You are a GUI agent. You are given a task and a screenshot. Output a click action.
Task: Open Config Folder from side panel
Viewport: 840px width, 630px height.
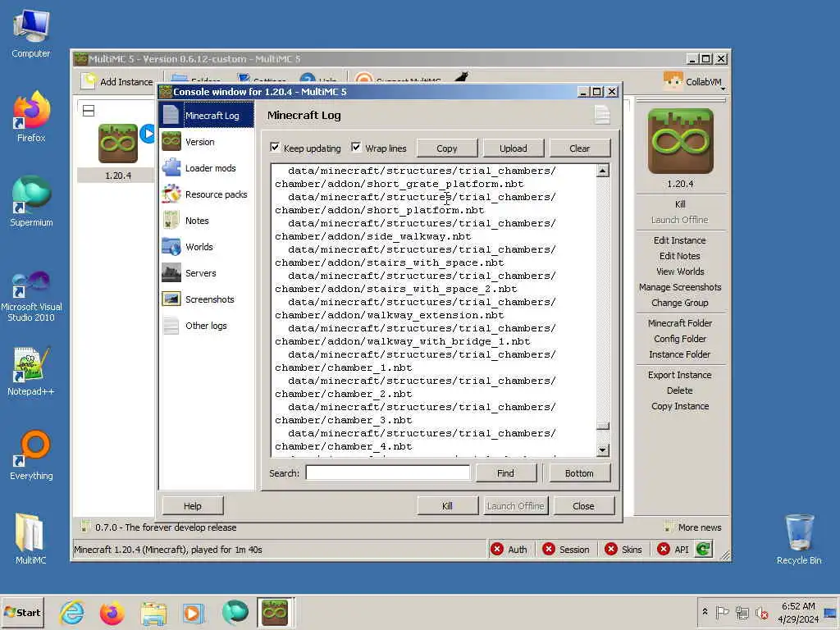click(x=680, y=339)
